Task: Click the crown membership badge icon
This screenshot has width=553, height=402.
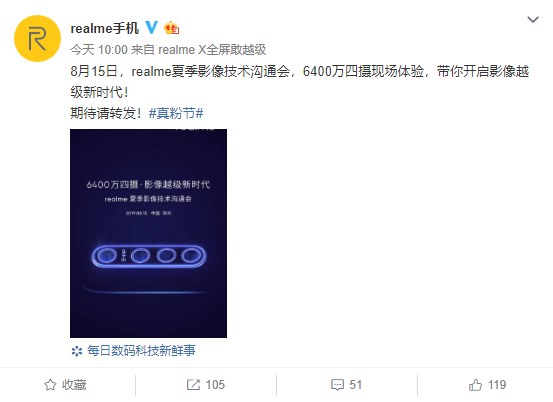Action: tap(172, 28)
